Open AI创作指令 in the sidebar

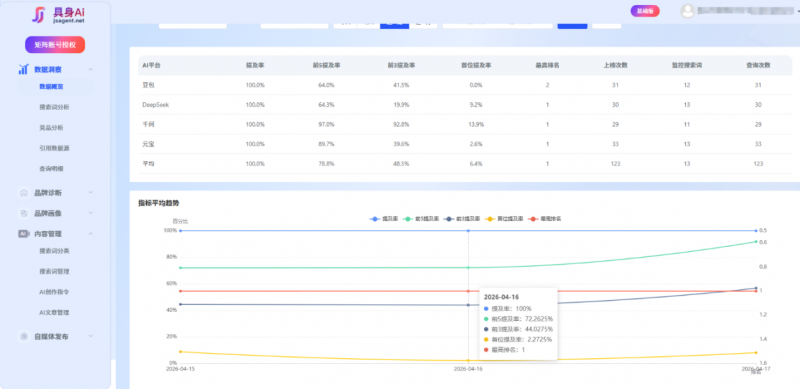54,292
